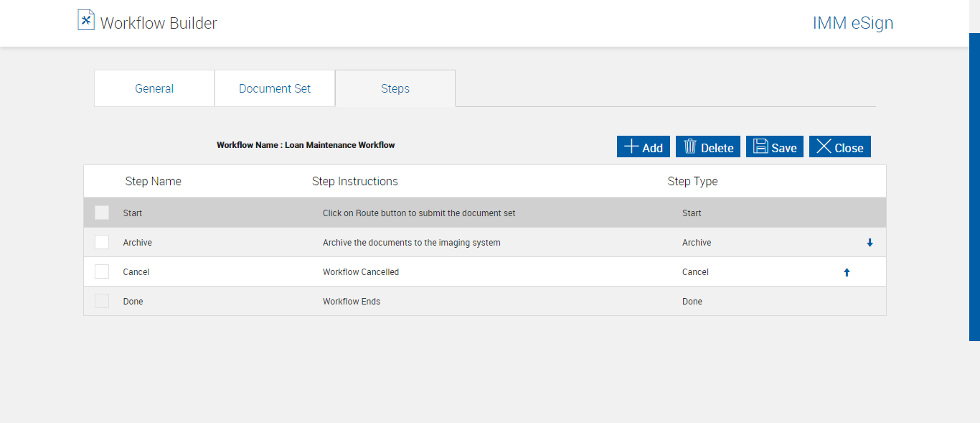Click the Workflow Builder logo icon
The image size is (980, 423).
tap(86, 19)
